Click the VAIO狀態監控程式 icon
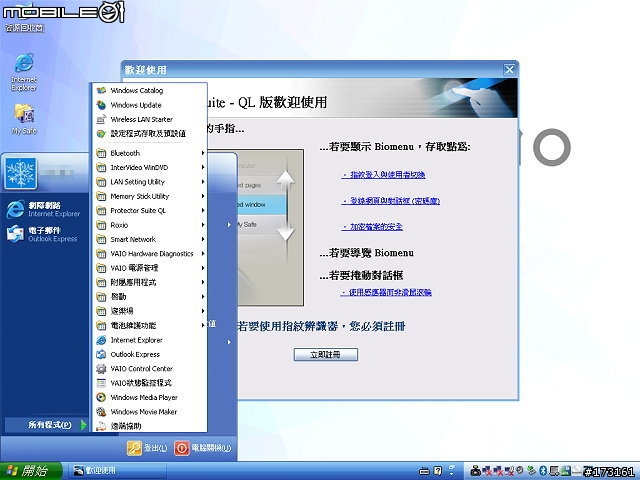640x480 pixels. click(x=101, y=383)
